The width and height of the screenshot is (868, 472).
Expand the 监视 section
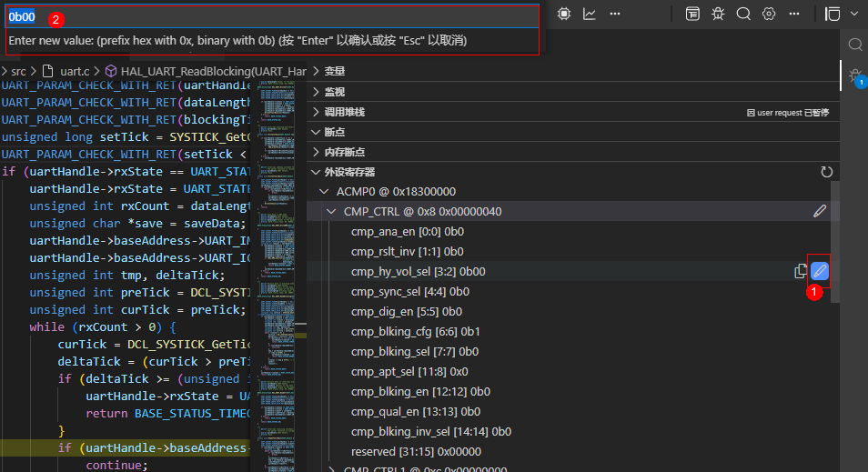coord(573,92)
